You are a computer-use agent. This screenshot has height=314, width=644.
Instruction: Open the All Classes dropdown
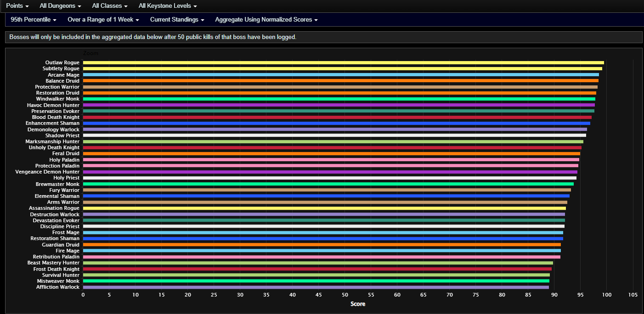[x=109, y=6]
